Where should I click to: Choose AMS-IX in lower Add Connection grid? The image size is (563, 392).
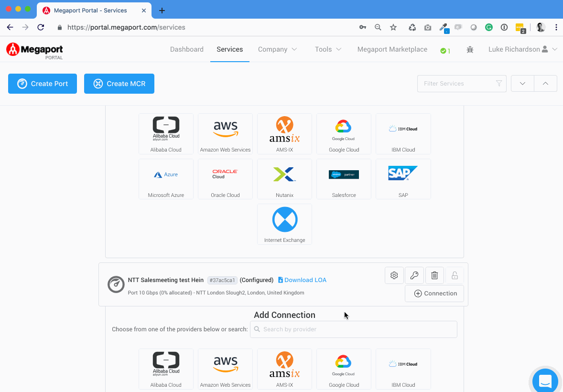(284, 370)
